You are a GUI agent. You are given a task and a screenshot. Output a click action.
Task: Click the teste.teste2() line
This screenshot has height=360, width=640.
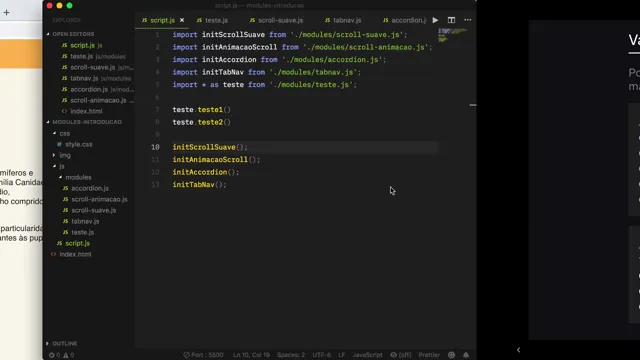coord(202,122)
